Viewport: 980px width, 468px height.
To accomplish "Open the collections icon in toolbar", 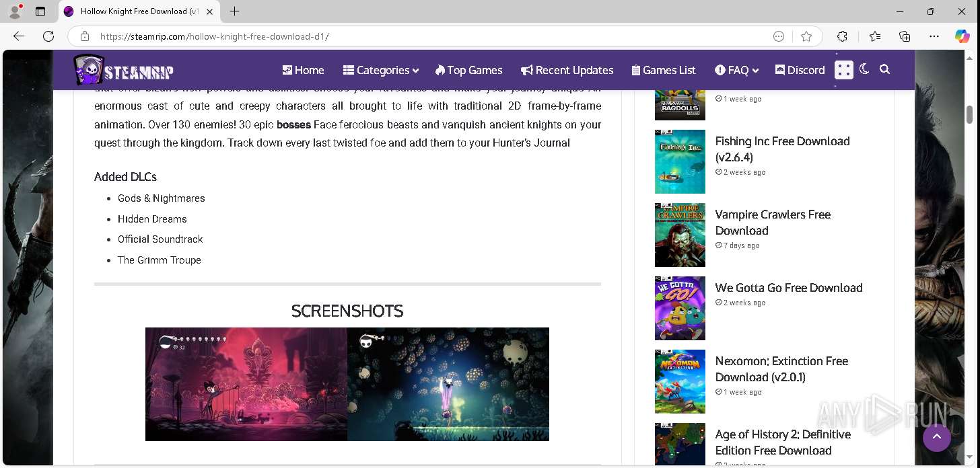I will point(905,36).
